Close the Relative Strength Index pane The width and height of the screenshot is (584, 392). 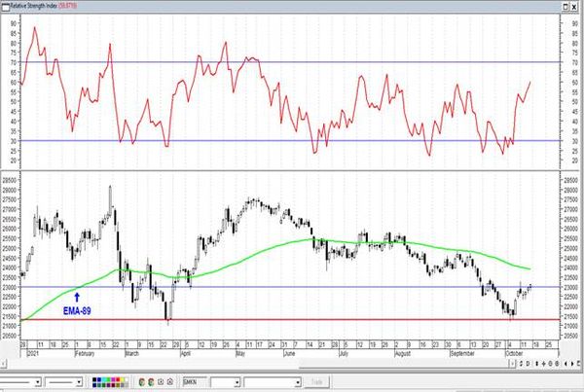click(574, 7)
